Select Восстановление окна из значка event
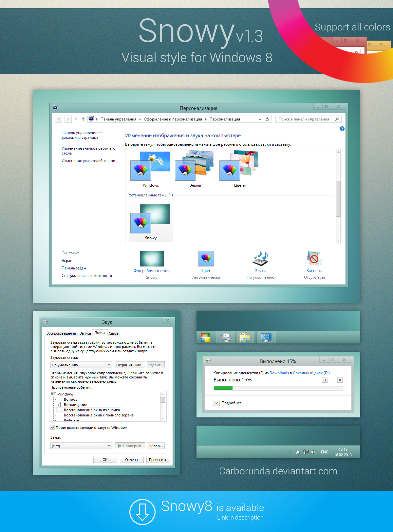The width and height of the screenshot is (393, 532). coord(92,410)
